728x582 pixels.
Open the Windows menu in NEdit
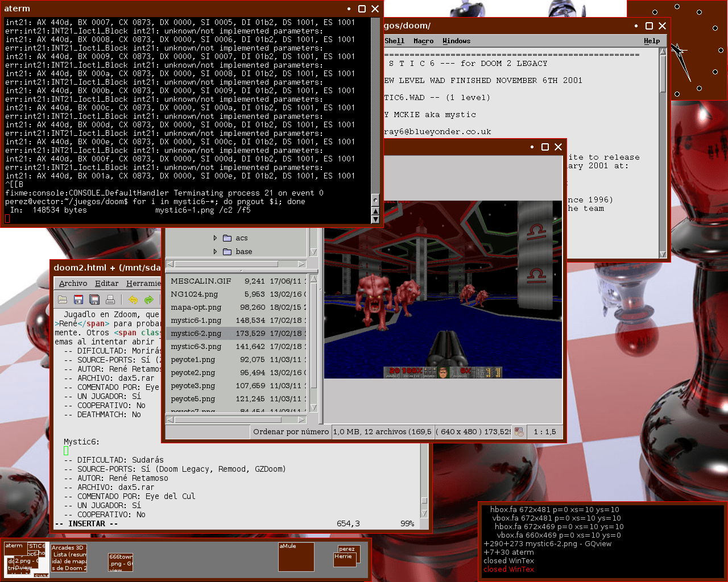(x=456, y=41)
